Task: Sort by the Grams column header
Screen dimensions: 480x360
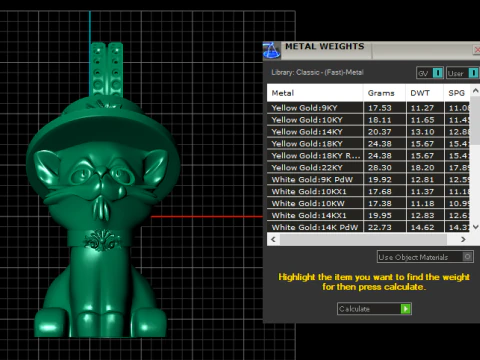Action: tap(384, 93)
